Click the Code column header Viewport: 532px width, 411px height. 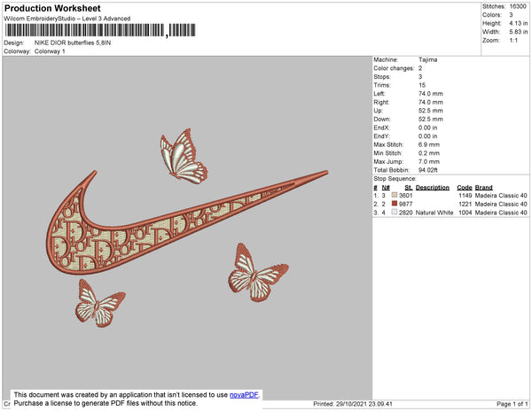(x=465, y=188)
